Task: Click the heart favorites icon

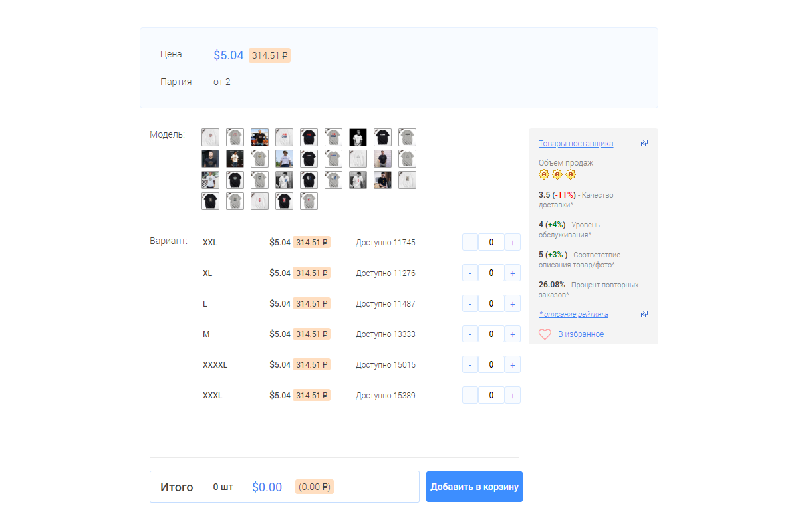Action: point(545,334)
